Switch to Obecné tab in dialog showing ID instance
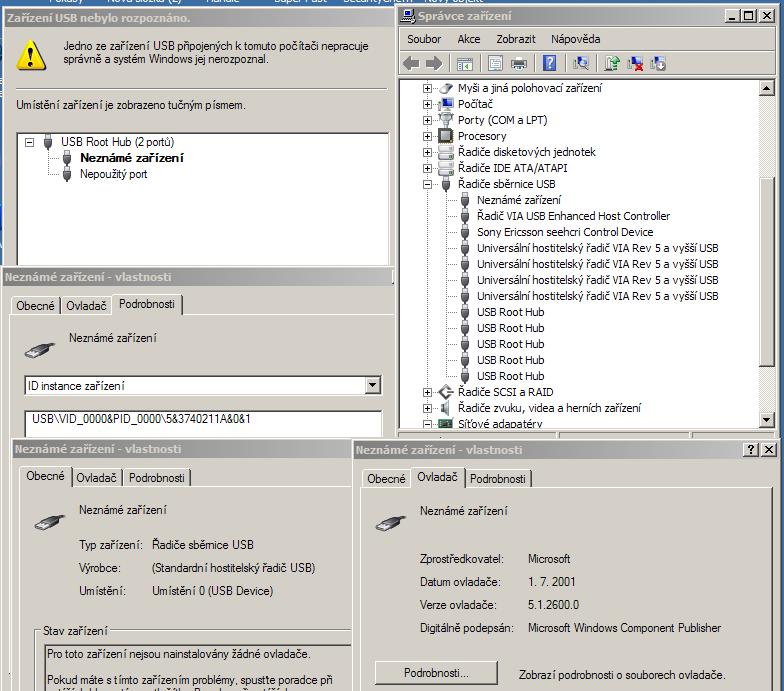 [35, 306]
